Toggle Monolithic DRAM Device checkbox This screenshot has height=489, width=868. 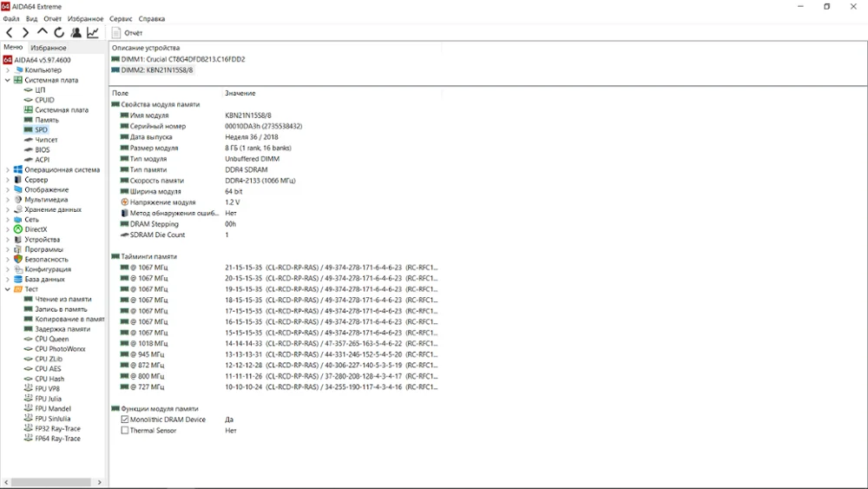[x=124, y=420]
